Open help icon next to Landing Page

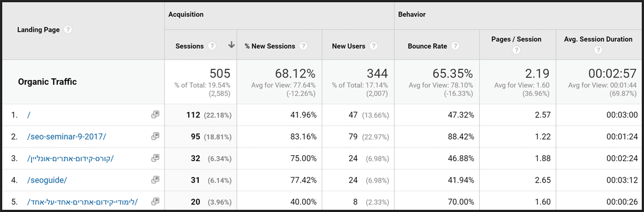(68, 30)
